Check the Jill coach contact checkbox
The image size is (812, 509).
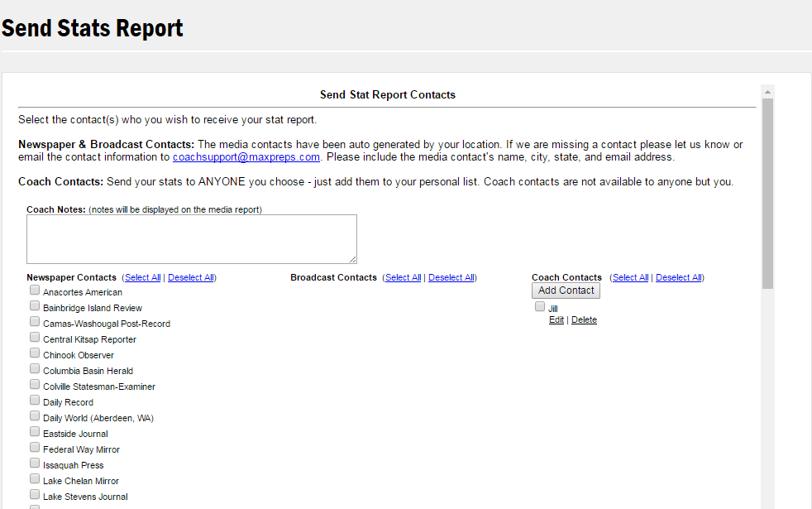tap(540, 307)
